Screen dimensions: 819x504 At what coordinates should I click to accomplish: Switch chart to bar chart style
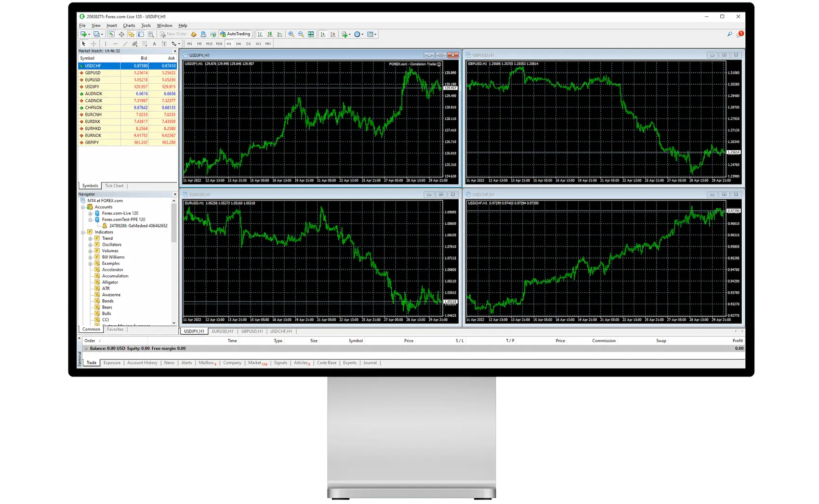point(260,34)
